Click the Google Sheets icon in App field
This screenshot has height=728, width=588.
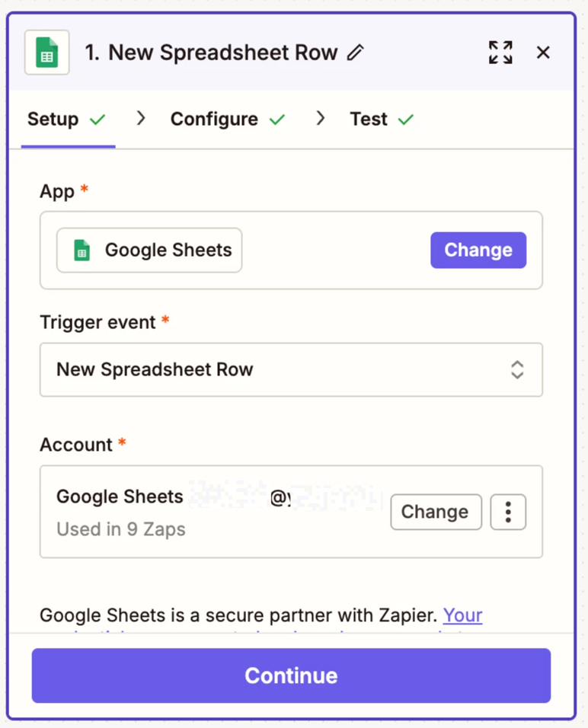click(x=81, y=251)
